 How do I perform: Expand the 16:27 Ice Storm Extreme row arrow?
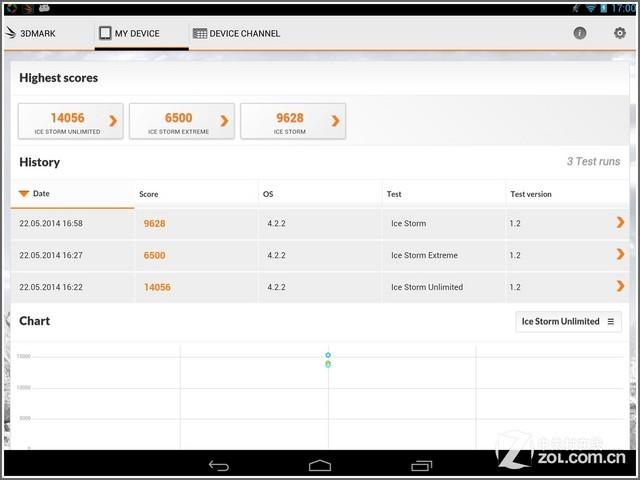(x=620, y=254)
